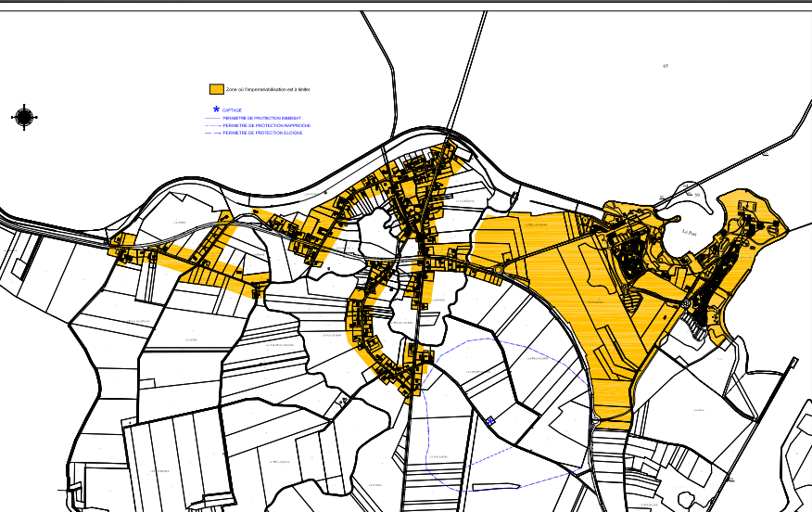Click the dark page border bar at top
Viewport: 812px width, 512px height.
[x=406, y=4]
